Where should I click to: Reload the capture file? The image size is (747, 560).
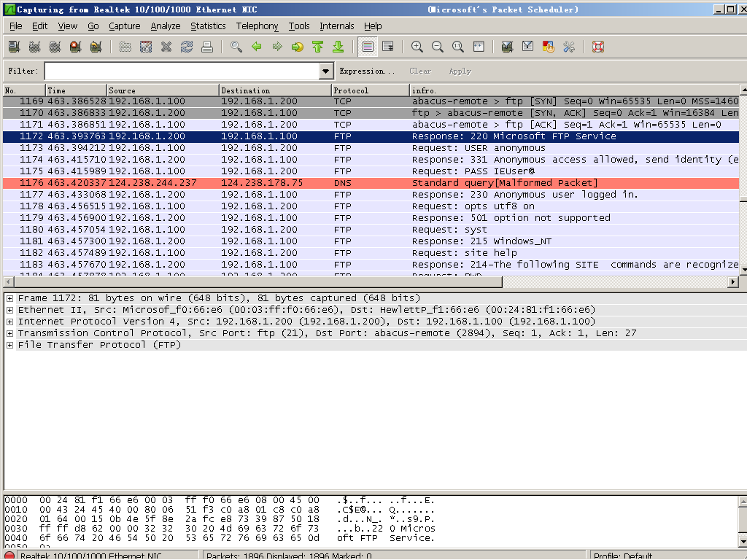pos(187,47)
